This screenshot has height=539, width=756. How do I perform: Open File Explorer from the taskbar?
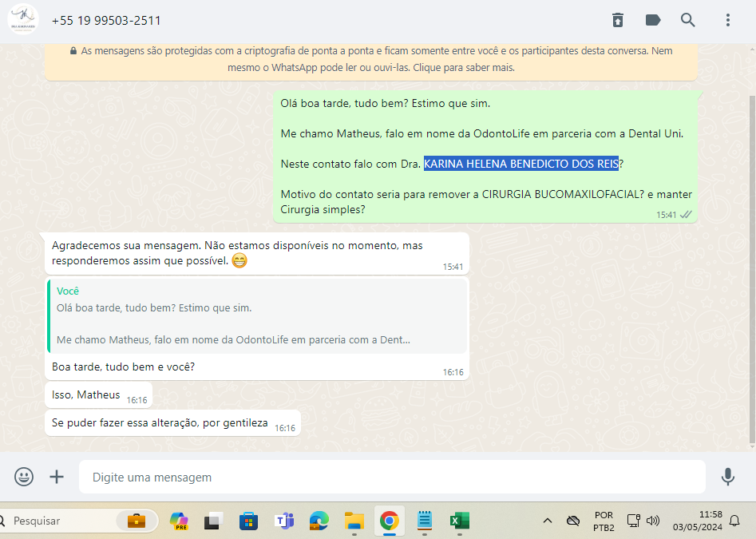[x=354, y=521]
